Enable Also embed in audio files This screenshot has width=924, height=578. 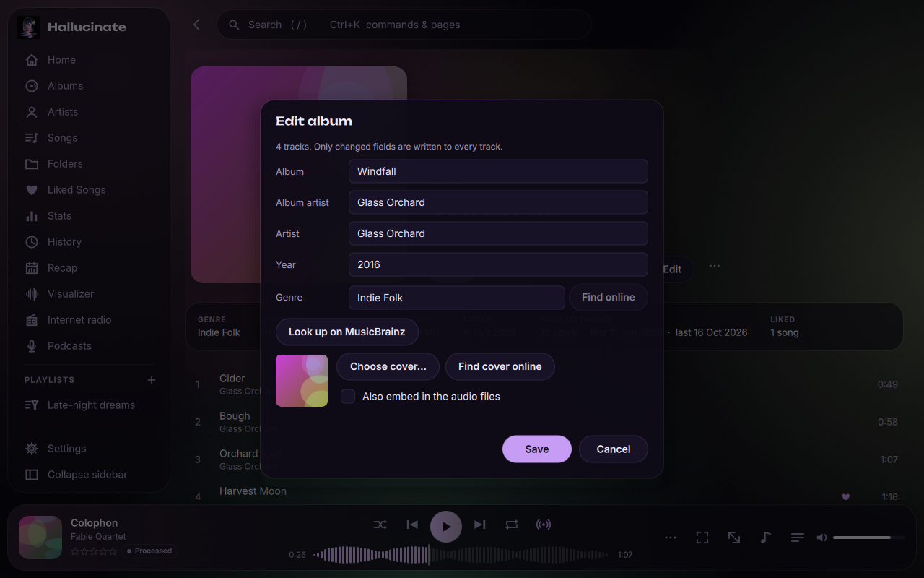[348, 396]
